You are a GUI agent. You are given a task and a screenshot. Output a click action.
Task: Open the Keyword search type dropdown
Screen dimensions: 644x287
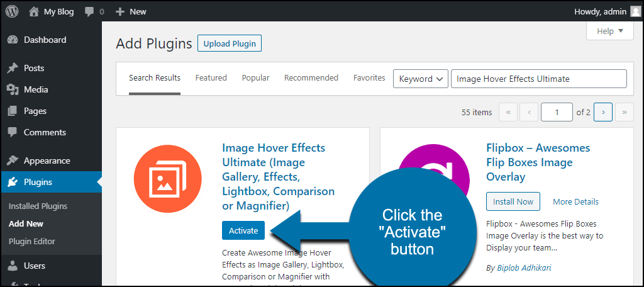click(x=421, y=79)
